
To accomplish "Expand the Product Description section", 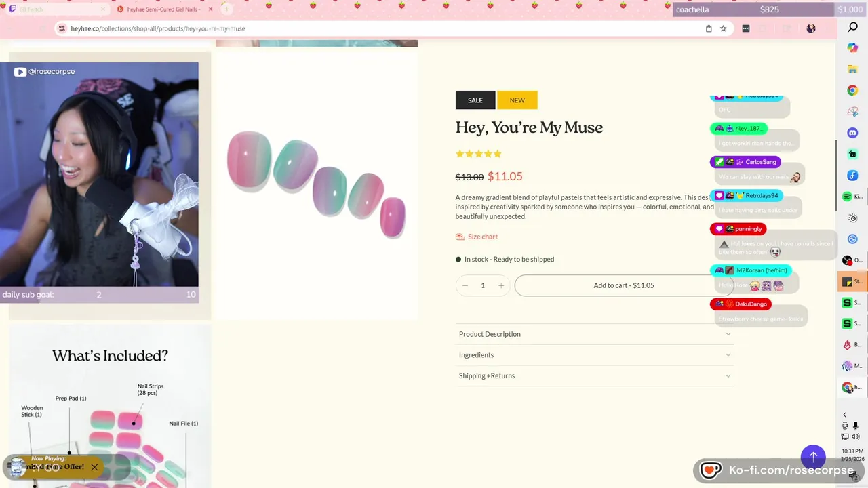I will pos(595,334).
